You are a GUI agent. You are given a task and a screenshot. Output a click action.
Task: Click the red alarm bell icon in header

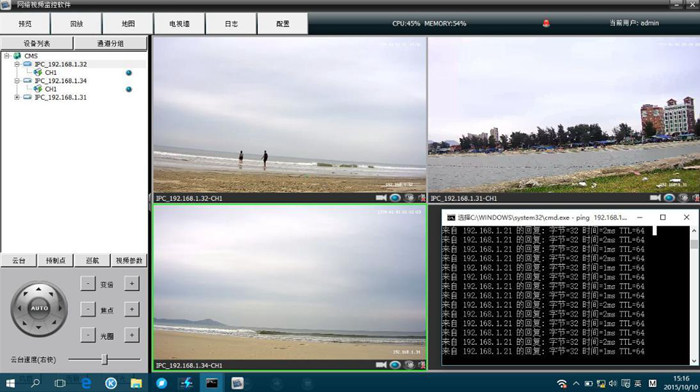[546, 23]
